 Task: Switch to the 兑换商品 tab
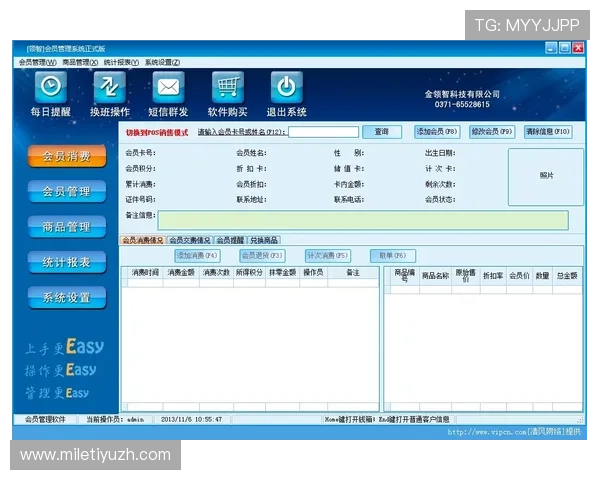pyautogui.click(x=264, y=240)
